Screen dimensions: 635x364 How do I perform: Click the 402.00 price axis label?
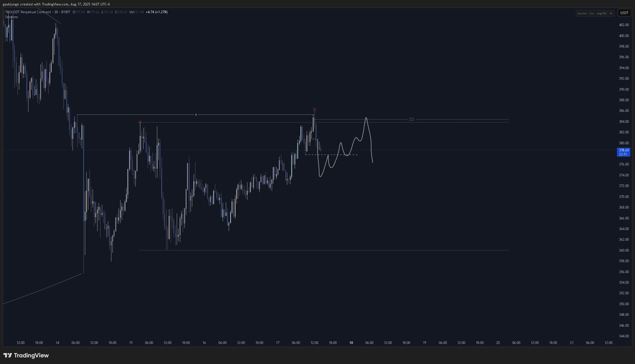click(623, 25)
